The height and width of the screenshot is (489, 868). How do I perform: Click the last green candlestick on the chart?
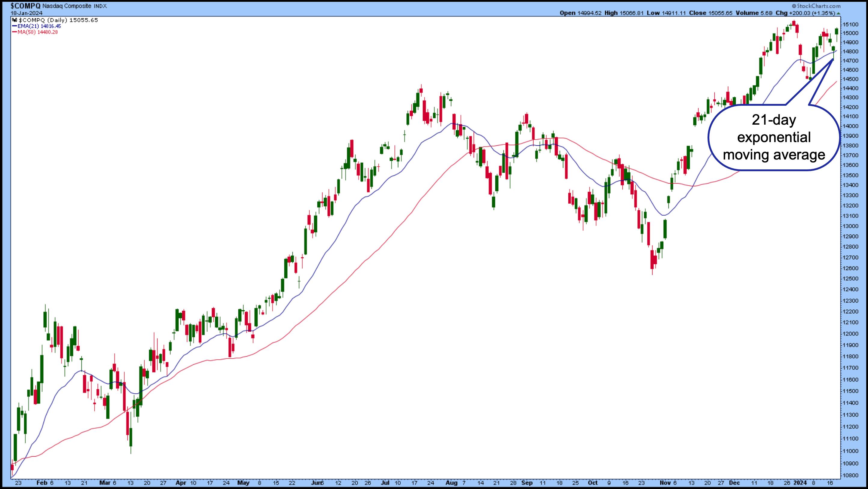(836, 31)
